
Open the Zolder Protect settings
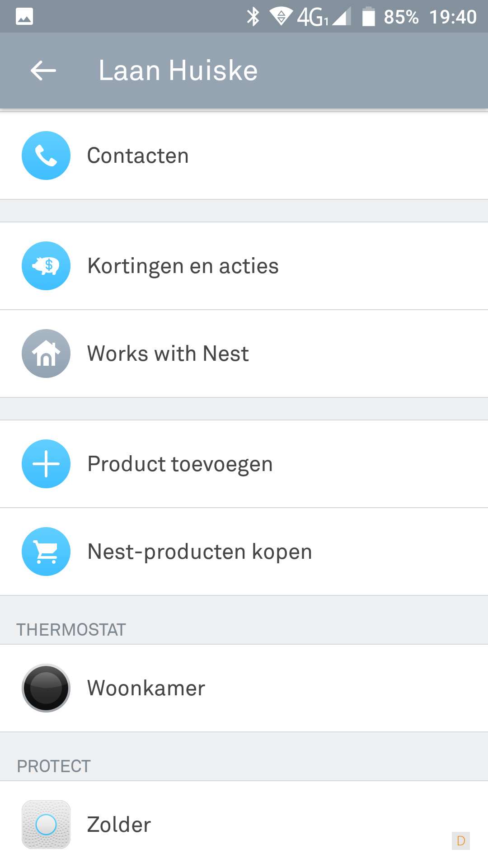119,825
